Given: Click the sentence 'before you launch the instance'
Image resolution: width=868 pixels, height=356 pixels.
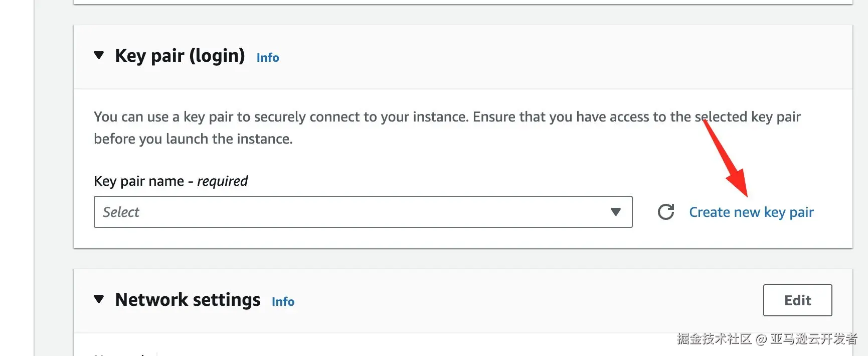Looking at the screenshot, I should point(193,139).
